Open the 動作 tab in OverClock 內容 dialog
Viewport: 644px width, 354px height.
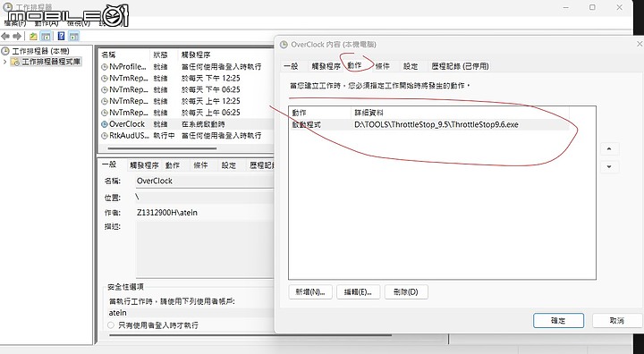click(x=354, y=65)
